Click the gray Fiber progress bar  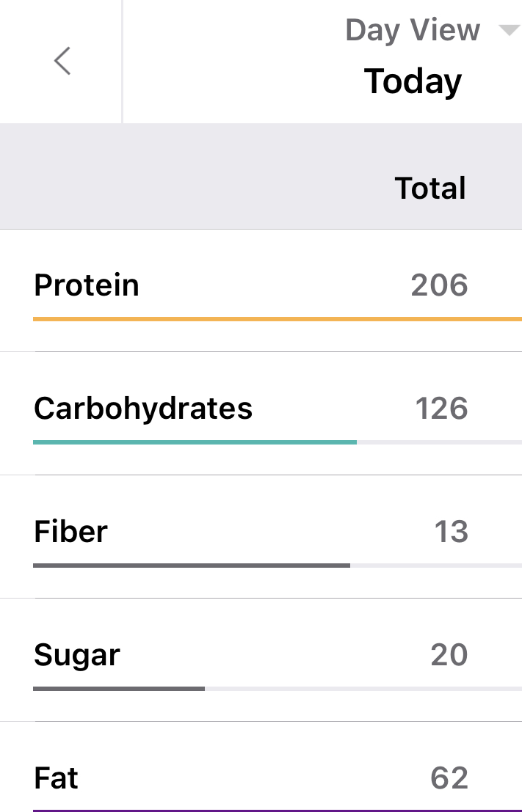pyautogui.click(x=191, y=566)
